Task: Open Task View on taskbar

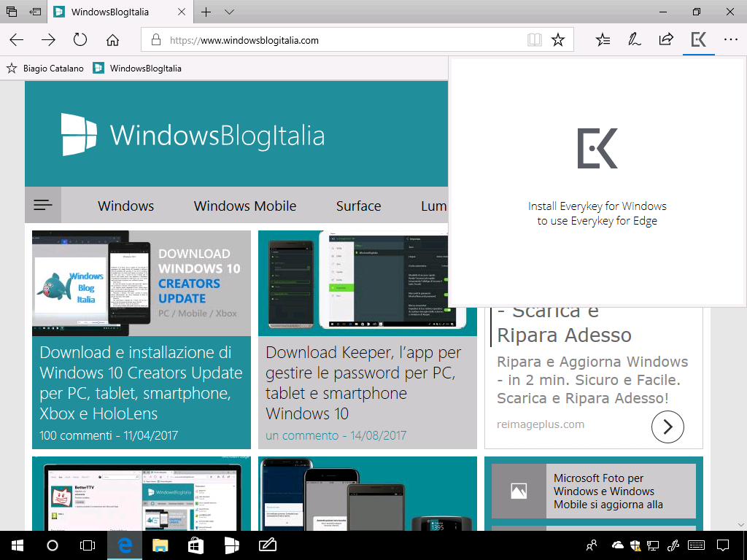Action: [88, 545]
